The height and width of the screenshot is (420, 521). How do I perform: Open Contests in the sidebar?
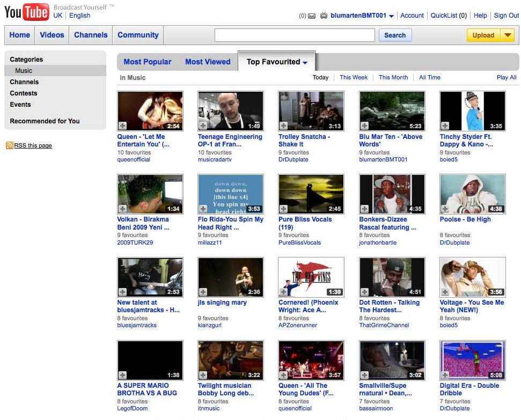point(24,93)
